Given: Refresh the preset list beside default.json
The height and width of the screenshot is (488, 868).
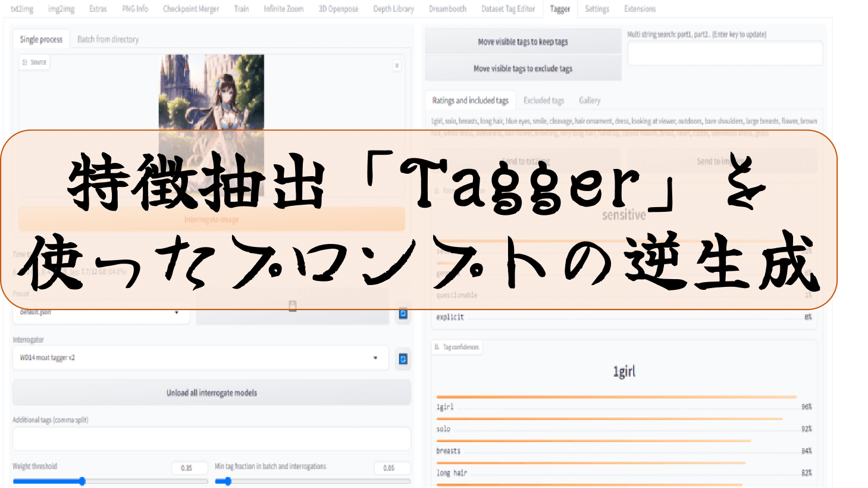Looking at the screenshot, I should [x=403, y=314].
